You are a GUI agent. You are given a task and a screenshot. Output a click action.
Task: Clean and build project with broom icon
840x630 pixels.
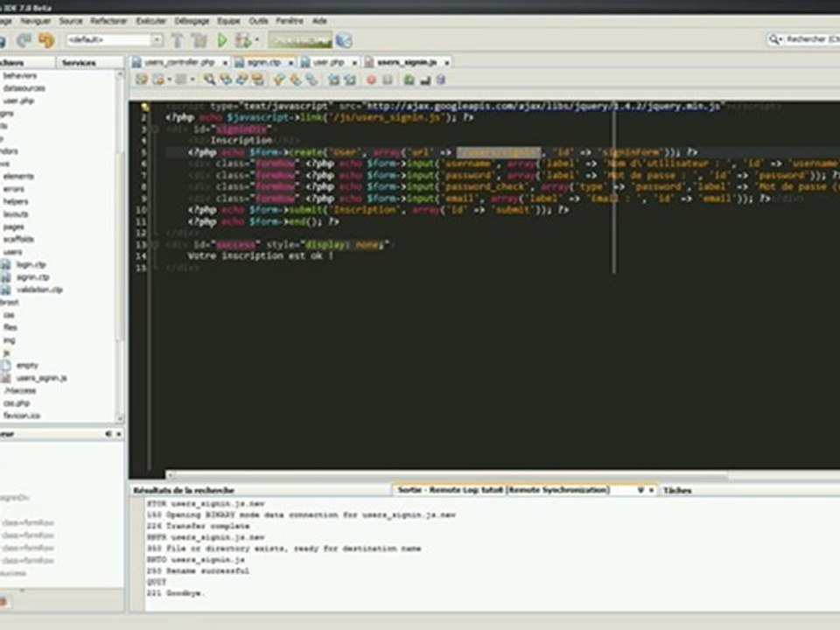pyautogui.click(x=199, y=40)
